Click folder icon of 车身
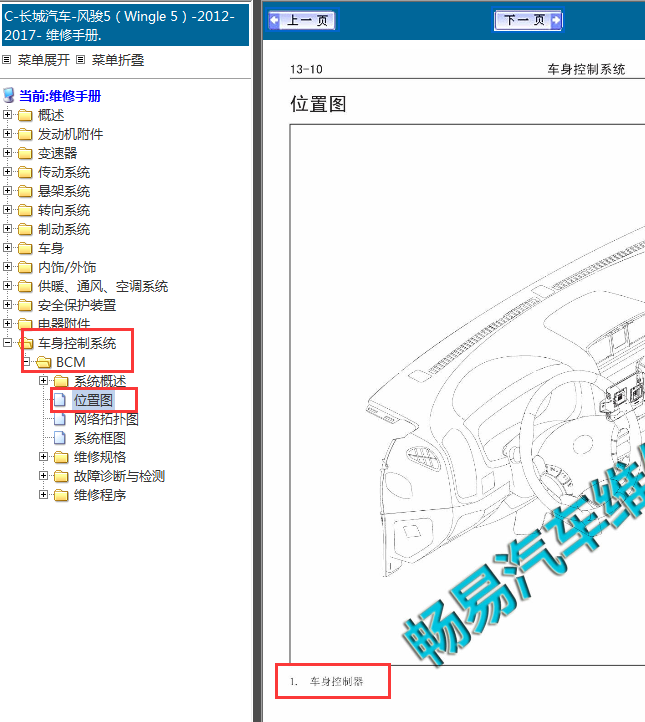645x722 pixels. 25,248
